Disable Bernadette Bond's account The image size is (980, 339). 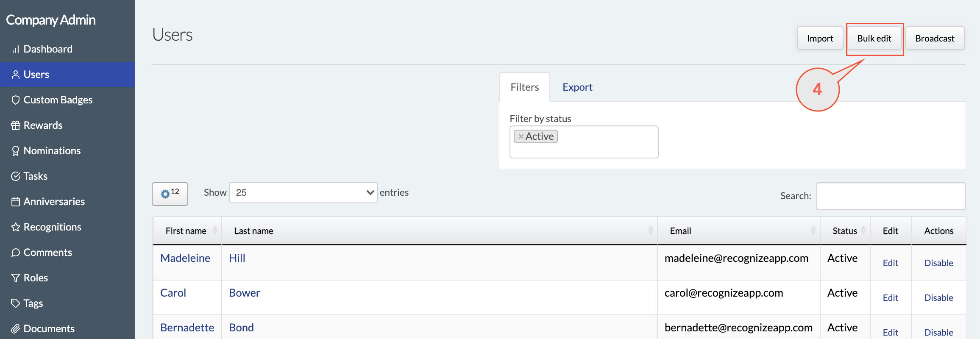(x=938, y=333)
